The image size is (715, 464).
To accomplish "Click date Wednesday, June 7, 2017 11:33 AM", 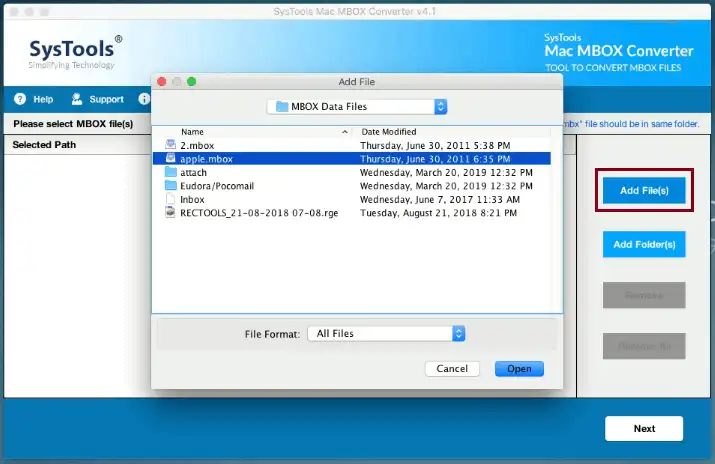I will 440,200.
